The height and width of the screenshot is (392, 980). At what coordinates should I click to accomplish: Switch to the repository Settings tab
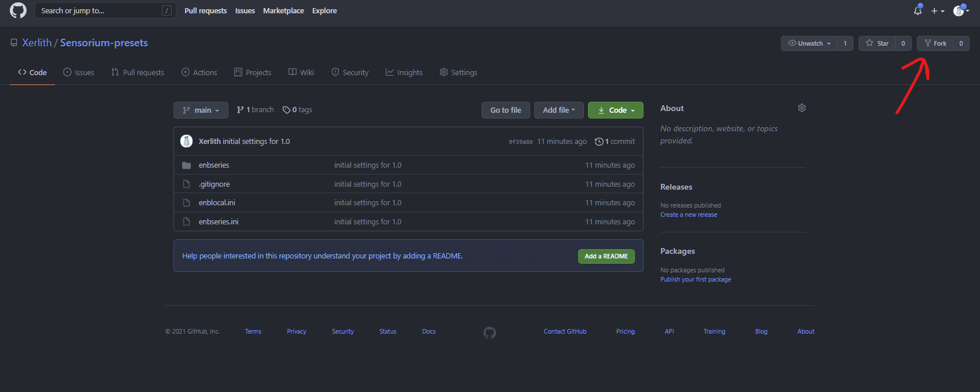(x=458, y=72)
